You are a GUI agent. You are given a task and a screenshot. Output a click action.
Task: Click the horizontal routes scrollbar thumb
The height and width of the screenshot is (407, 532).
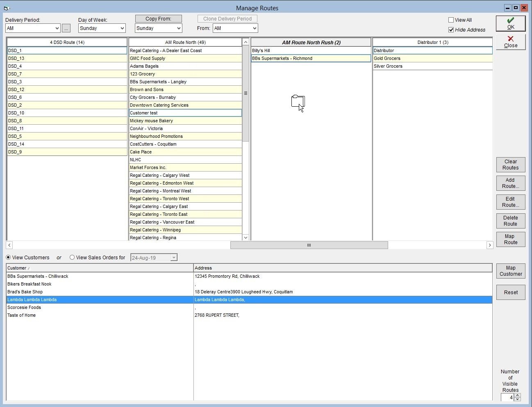[309, 245]
